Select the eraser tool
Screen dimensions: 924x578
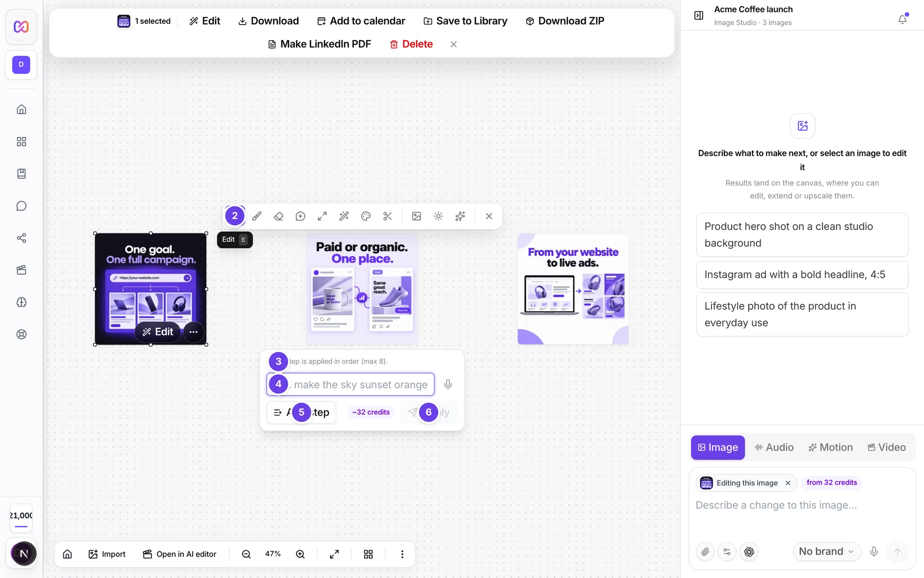[x=279, y=216]
